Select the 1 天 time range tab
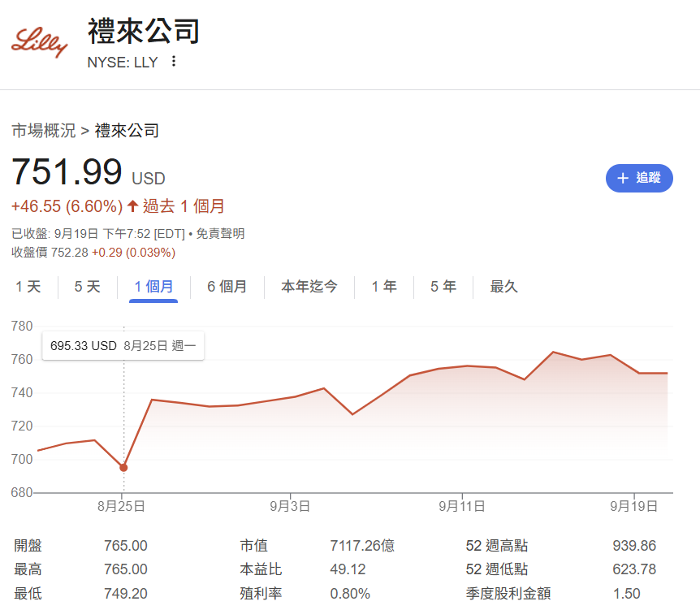The height and width of the screenshot is (610, 700). coord(28,287)
